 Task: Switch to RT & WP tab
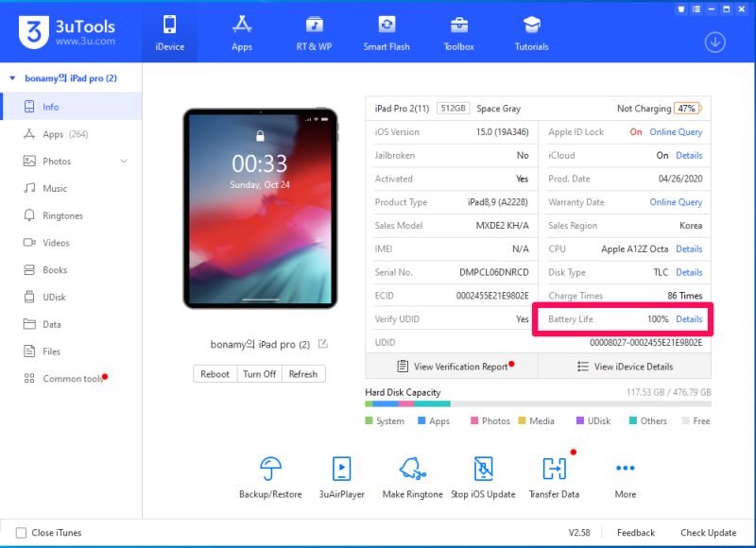(x=314, y=33)
